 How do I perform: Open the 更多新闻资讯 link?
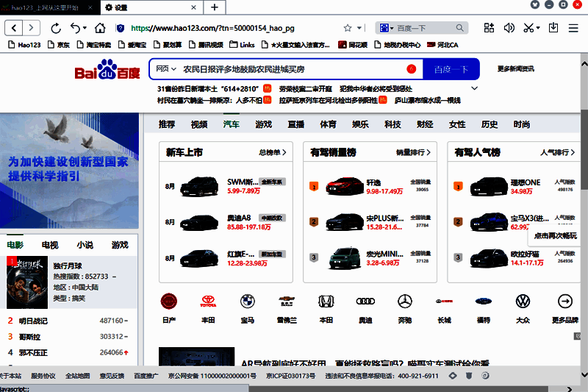point(516,69)
